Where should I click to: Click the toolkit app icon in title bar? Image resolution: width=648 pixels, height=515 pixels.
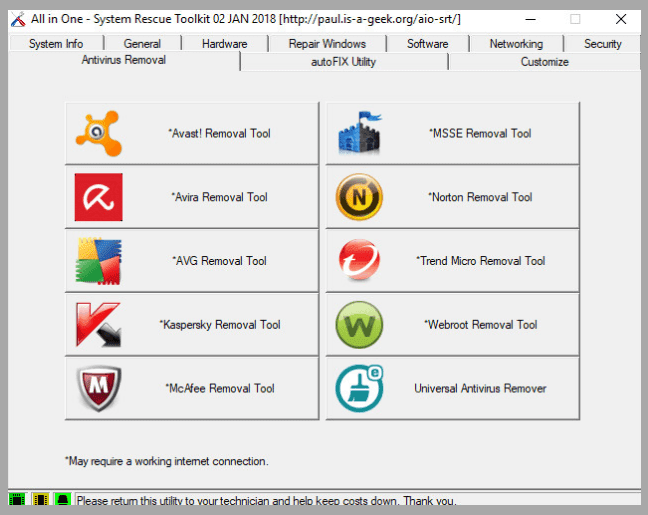pyautogui.click(x=18, y=19)
